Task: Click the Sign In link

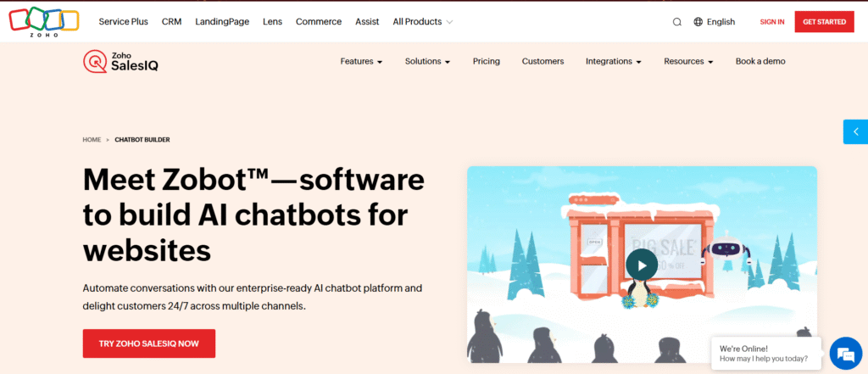Action: (771, 22)
